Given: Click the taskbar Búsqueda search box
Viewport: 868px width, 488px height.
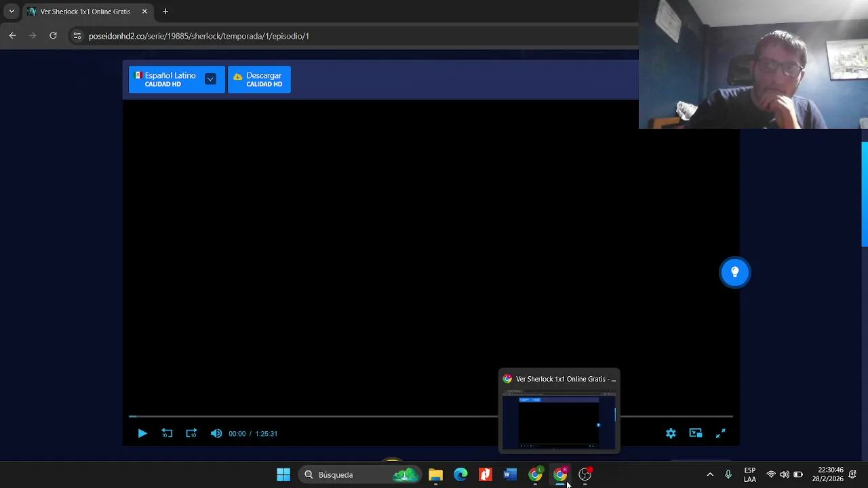Looking at the screenshot, I should coord(360,474).
